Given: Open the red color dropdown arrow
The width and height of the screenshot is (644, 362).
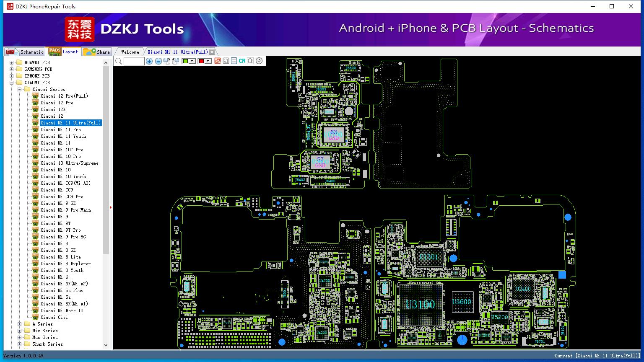Looking at the screenshot, I should pos(208,61).
